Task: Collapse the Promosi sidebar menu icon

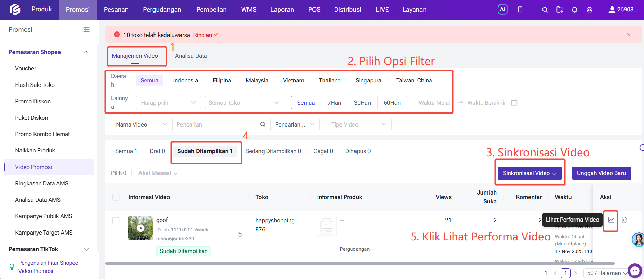Action: 86,30
